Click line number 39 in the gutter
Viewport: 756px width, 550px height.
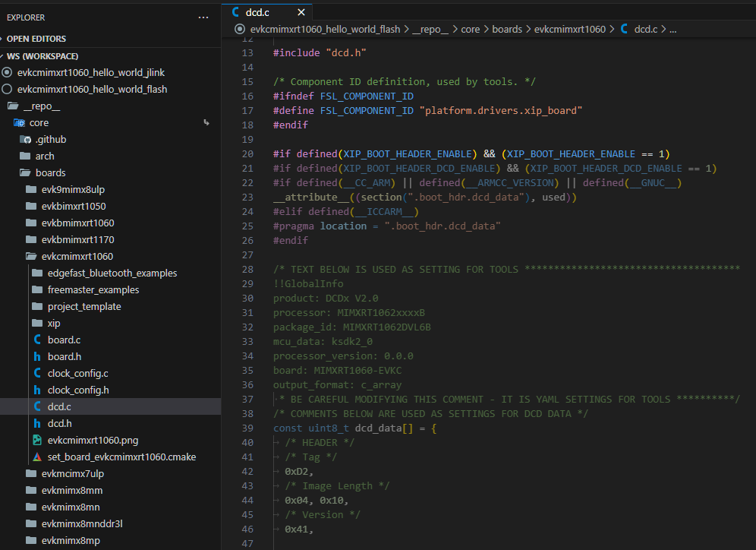point(247,428)
